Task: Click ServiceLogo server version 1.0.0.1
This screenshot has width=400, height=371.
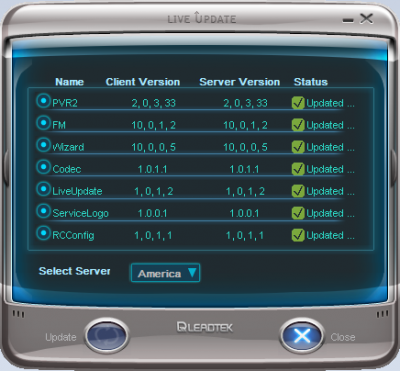Action: click(244, 213)
